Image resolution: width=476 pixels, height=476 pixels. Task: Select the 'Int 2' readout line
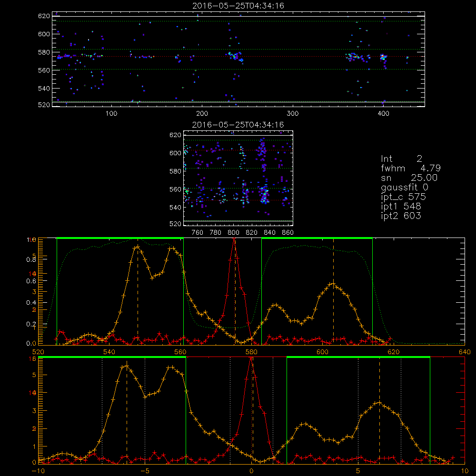(x=401, y=159)
